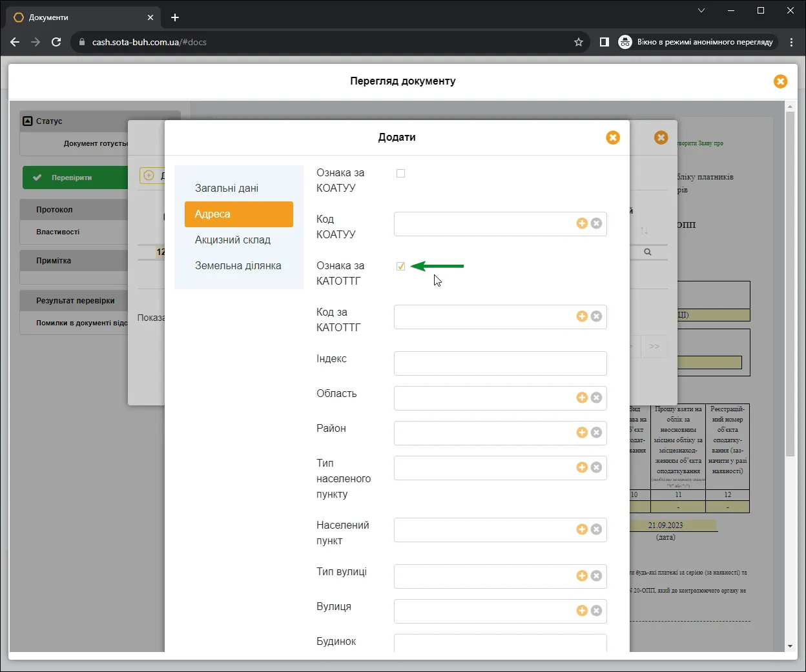Open the Протокол panel header
806x672 pixels.
[x=74, y=210]
